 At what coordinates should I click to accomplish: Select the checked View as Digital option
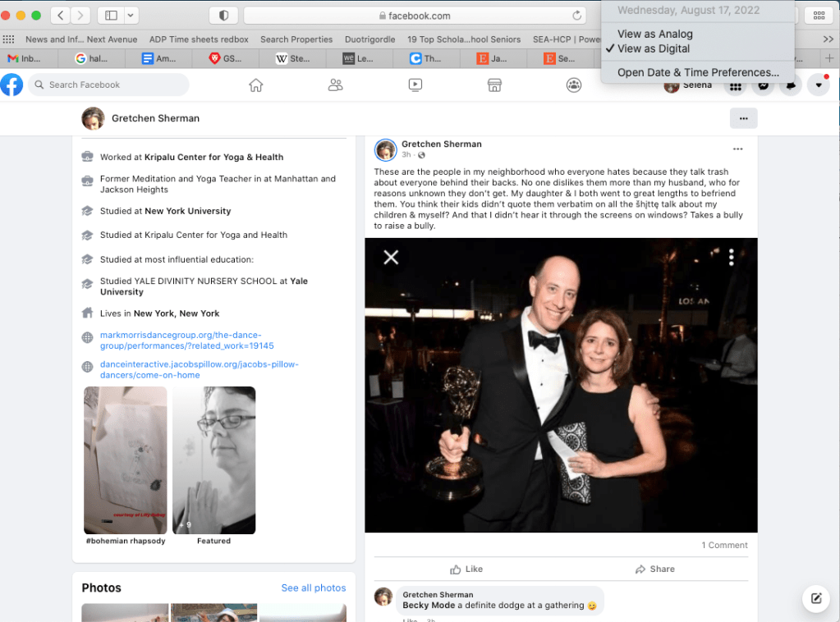tap(654, 48)
